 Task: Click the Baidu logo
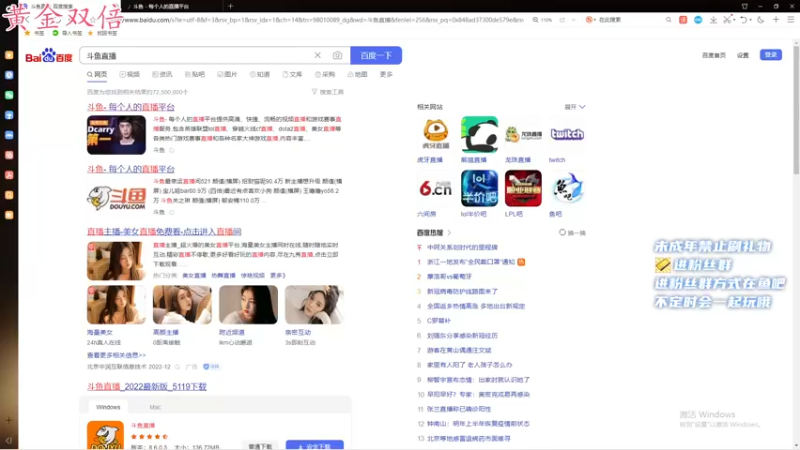click(x=49, y=56)
